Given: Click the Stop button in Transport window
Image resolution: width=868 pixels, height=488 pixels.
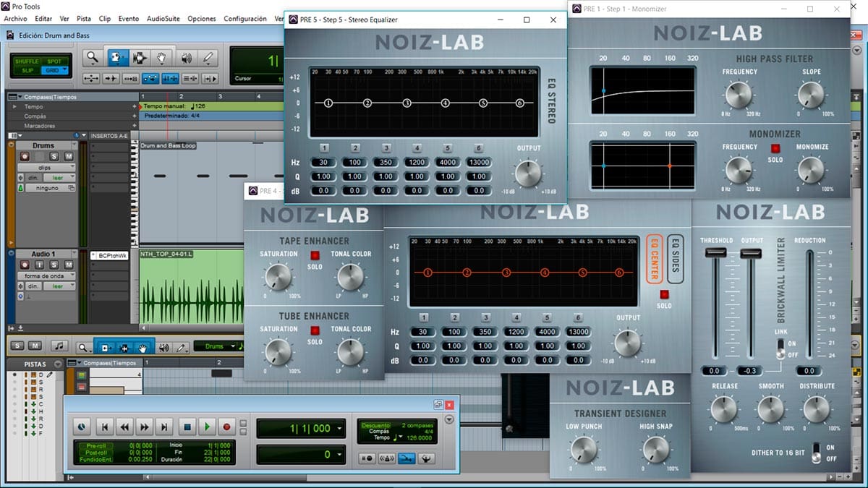Looking at the screenshot, I should (x=187, y=427).
